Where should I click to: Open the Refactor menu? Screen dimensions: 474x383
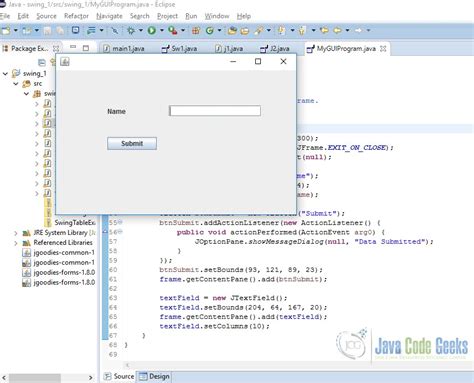tap(76, 16)
